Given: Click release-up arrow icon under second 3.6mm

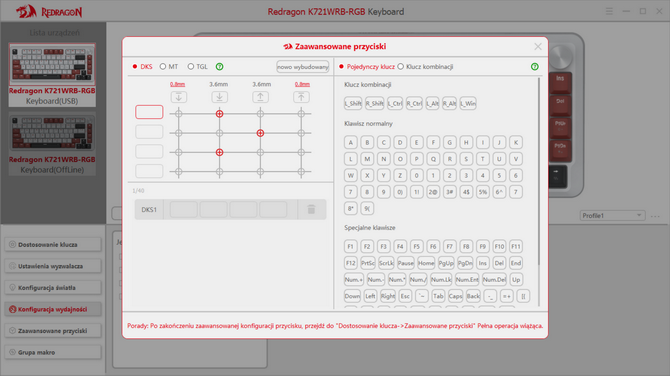Looking at the screenshot, I should click(260, 97).
